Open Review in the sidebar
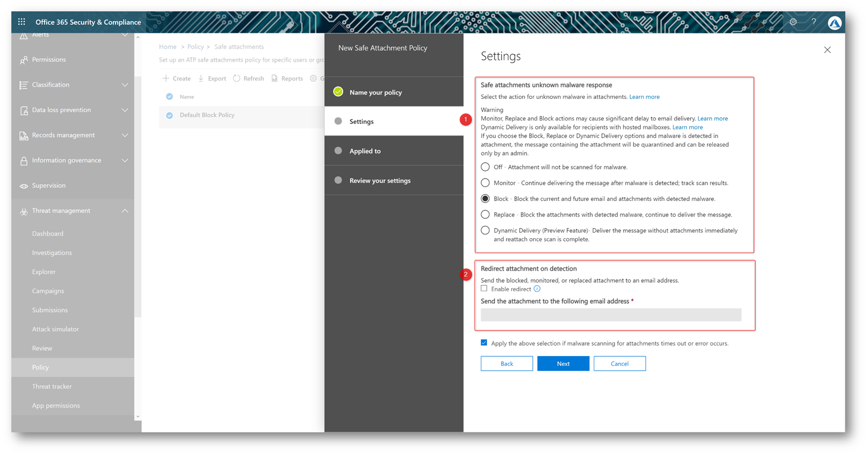868x455 pixels. [x=42, y=349]
